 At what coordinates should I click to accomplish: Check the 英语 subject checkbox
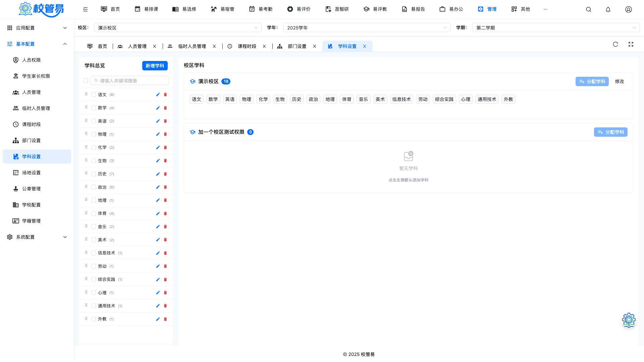pyautogui.click(x=94, y=121)
